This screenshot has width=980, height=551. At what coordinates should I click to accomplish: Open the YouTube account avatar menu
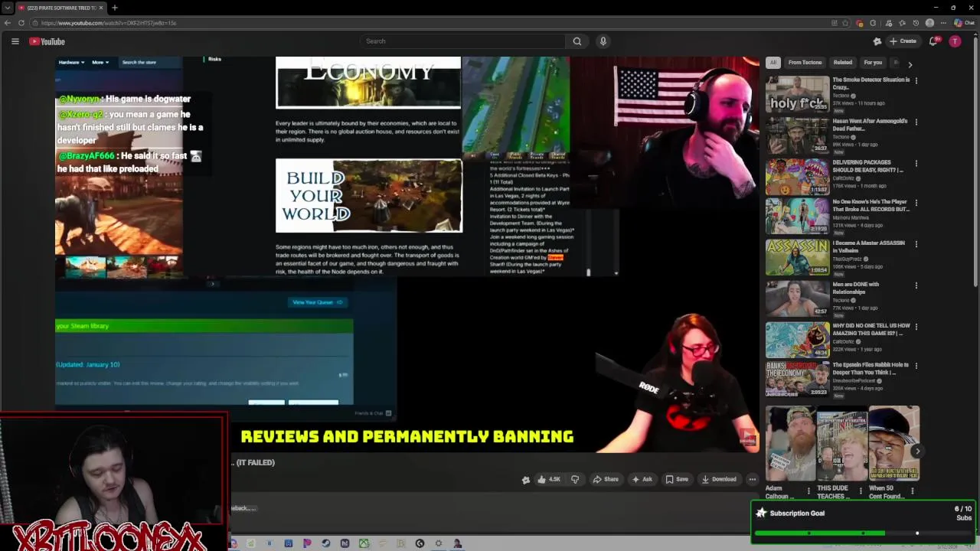tap(955, 41)
